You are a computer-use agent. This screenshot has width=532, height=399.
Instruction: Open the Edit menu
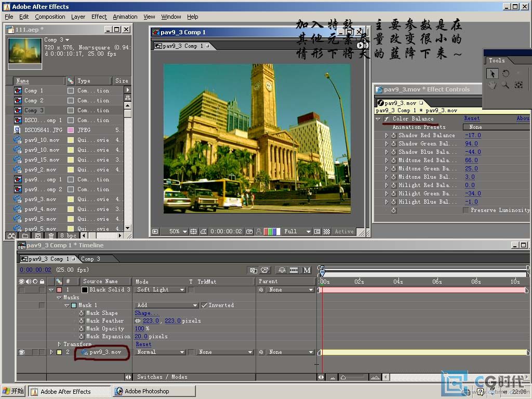pos(24,17)
